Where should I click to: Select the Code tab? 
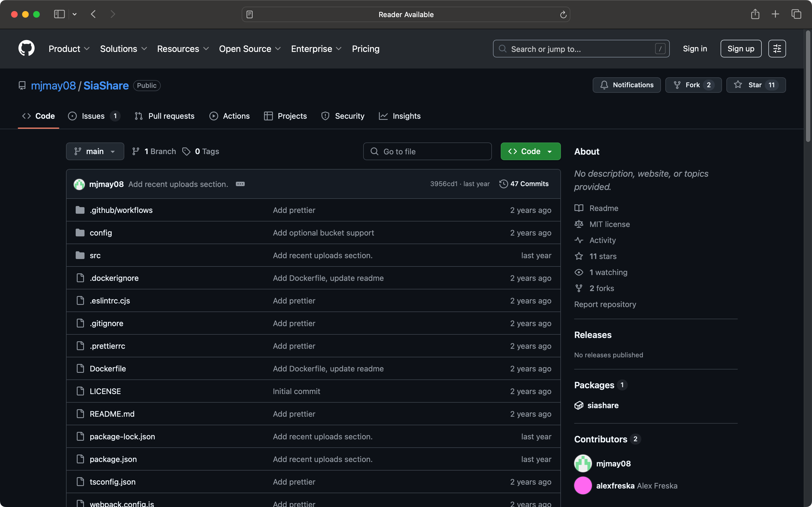39,116
